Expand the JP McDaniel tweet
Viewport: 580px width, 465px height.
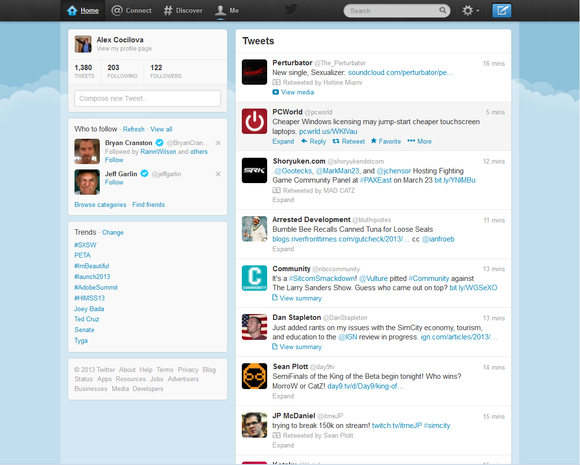[283, 445]
